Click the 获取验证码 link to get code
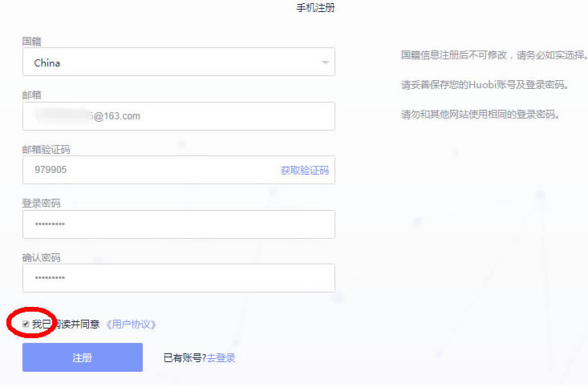The width and height of the screenshot is (588, 387). point(304,170)
